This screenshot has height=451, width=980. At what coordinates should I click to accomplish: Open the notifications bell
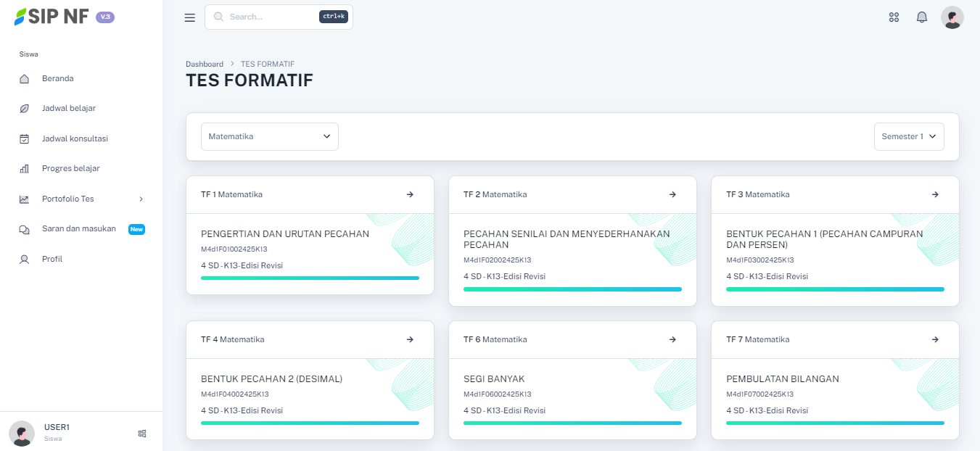(x=922, y=17)
